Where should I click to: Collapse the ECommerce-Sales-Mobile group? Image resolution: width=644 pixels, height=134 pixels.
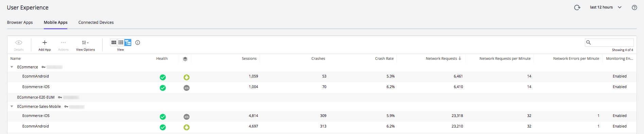12,106
